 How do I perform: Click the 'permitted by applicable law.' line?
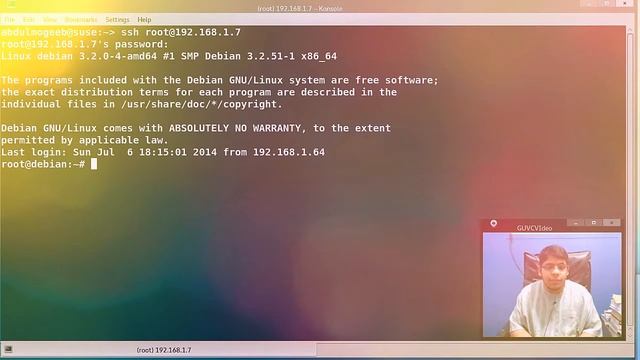pos(84,140)
